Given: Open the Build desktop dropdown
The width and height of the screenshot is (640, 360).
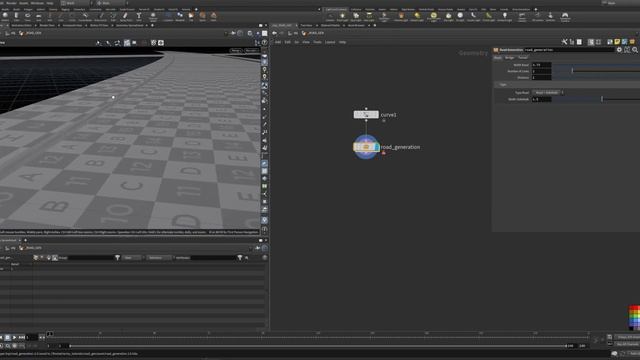Looking at the screenshot, I should pos(76,3).
